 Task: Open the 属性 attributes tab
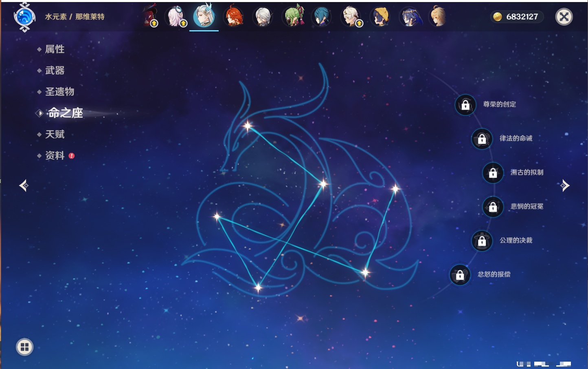tap(55, 49)
